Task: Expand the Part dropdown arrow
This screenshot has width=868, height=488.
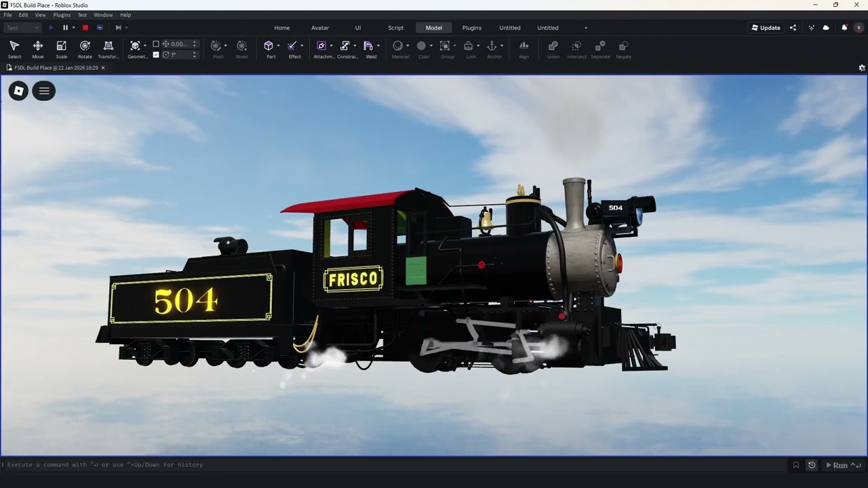Action: pyautogui.click(x=279, y=46)
